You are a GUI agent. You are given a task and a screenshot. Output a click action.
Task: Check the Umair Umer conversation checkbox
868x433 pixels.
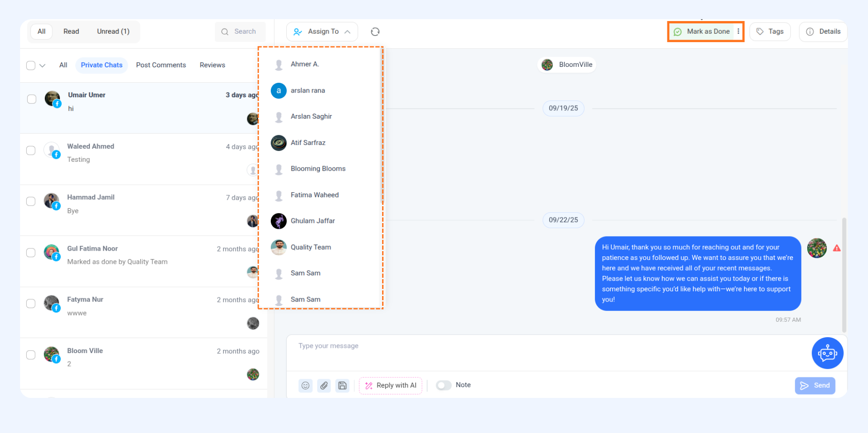click(x=31, y=99)
